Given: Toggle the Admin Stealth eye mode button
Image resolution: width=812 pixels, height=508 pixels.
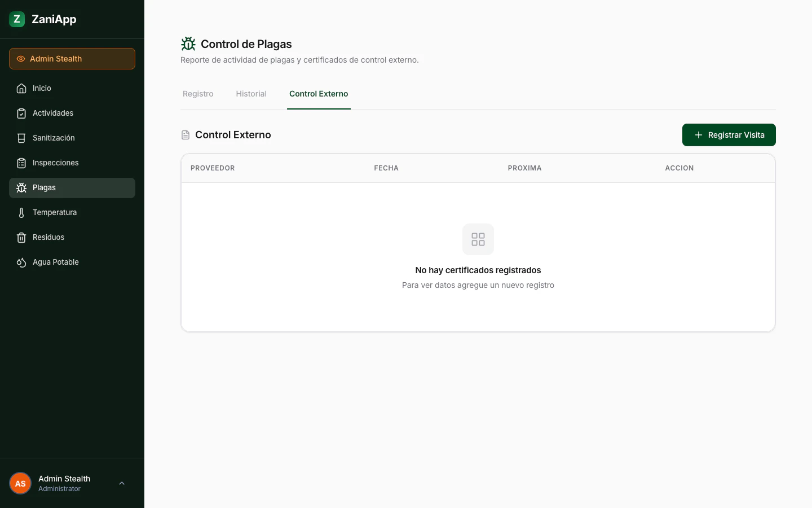Looking at the screenshot, I should [72, 59].
